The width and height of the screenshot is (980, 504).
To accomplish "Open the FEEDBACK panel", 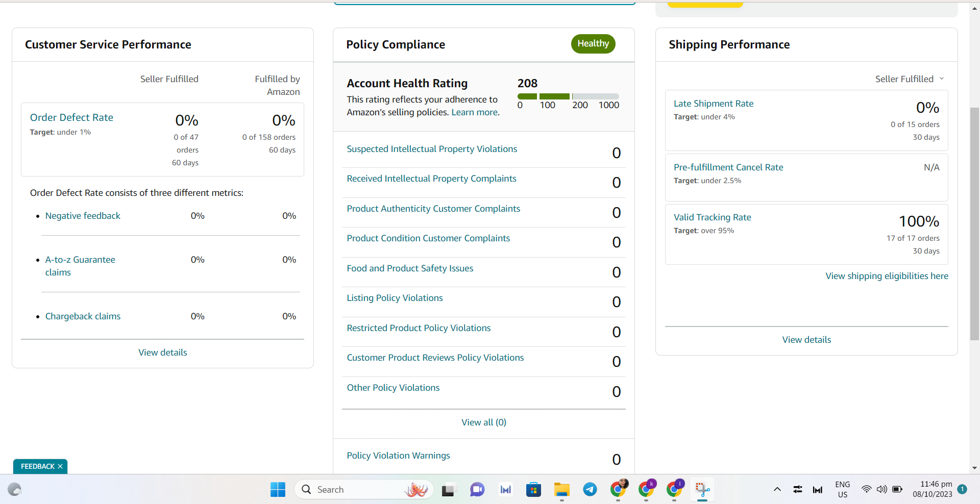I will click(38, 466).
